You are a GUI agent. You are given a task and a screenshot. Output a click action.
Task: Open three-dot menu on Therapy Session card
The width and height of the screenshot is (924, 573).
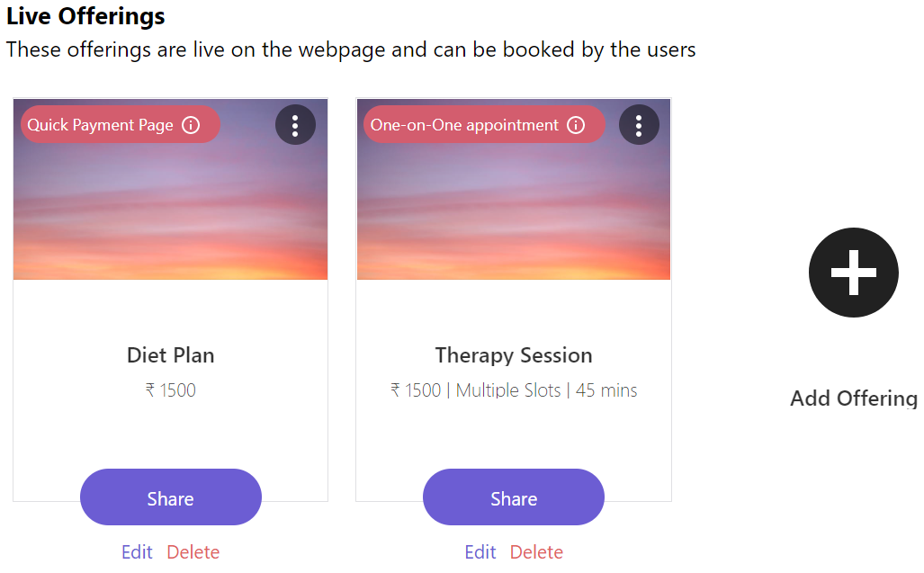[x=639, y=125]
